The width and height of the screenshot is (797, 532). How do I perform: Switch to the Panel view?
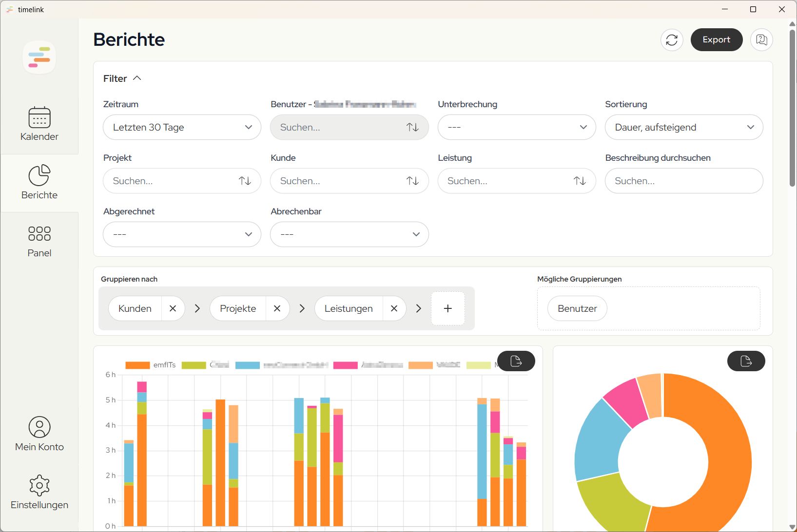point(39,241)
